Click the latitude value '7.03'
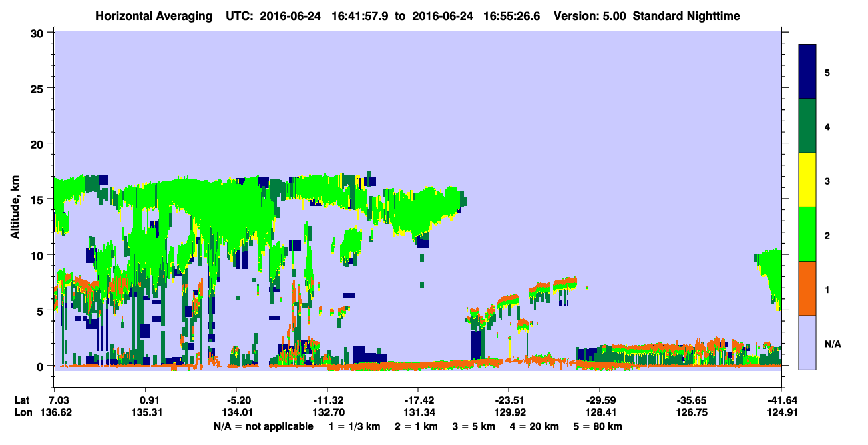Screen dimensions: 868x445 [x=59, y=400]
